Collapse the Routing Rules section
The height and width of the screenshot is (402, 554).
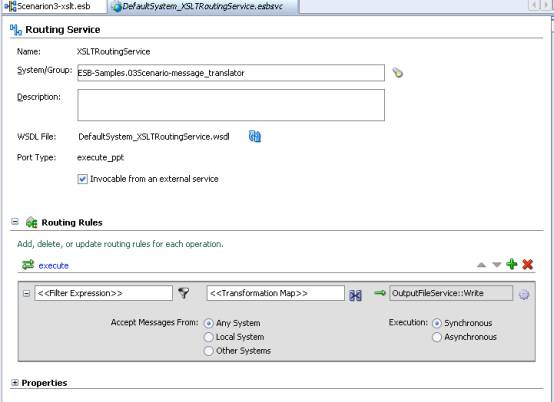15,222
